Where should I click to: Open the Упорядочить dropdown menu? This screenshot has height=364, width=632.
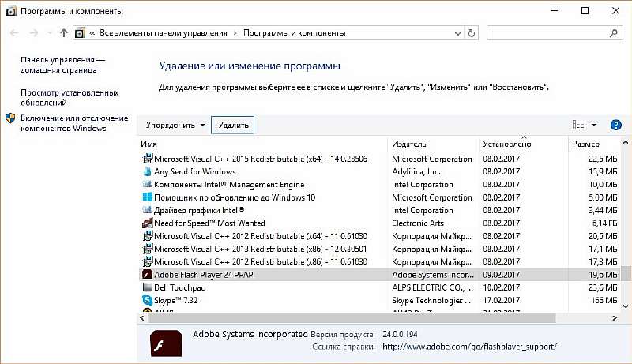point(175,125)
